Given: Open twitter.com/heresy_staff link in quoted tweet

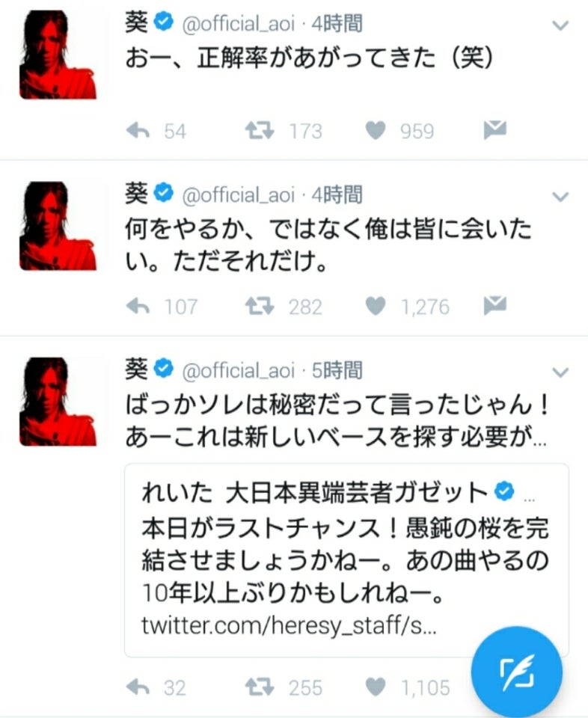Looking at the screenshot, I should click(289, 625).
